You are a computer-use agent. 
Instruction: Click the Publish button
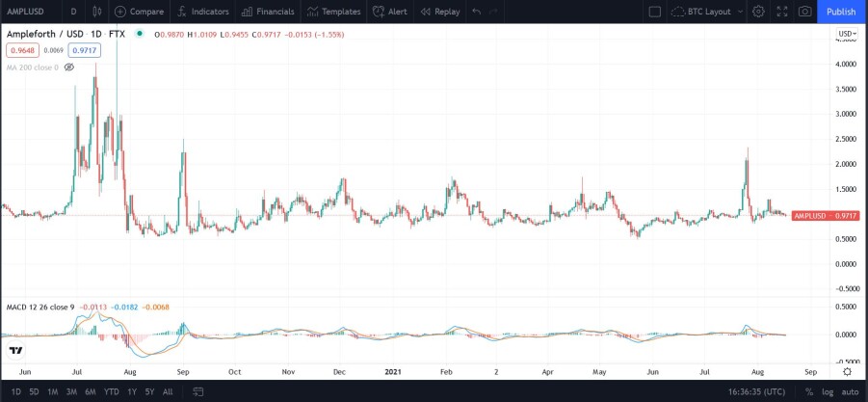click(x=841, y=11)
